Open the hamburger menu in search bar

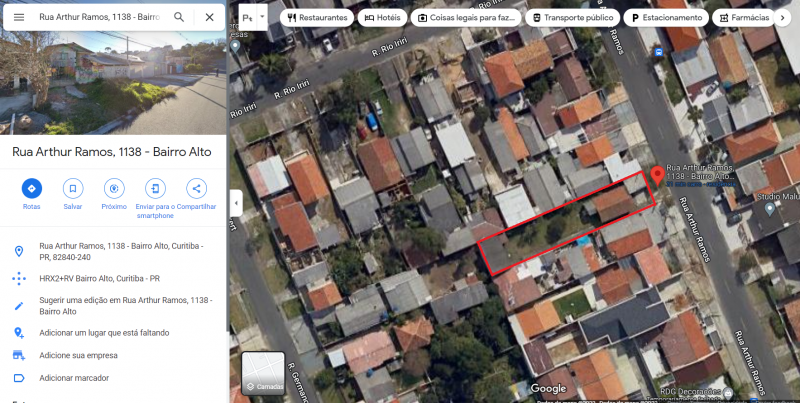pos(19,17)
